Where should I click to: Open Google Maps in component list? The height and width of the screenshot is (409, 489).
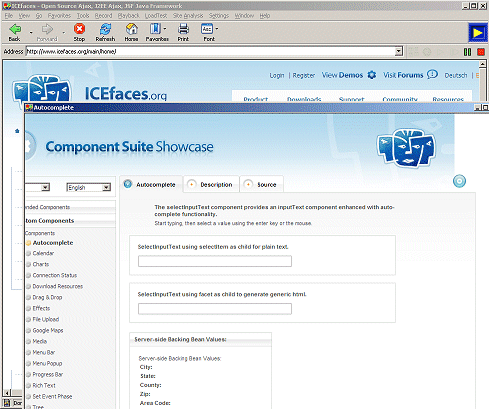click(48, 330)
